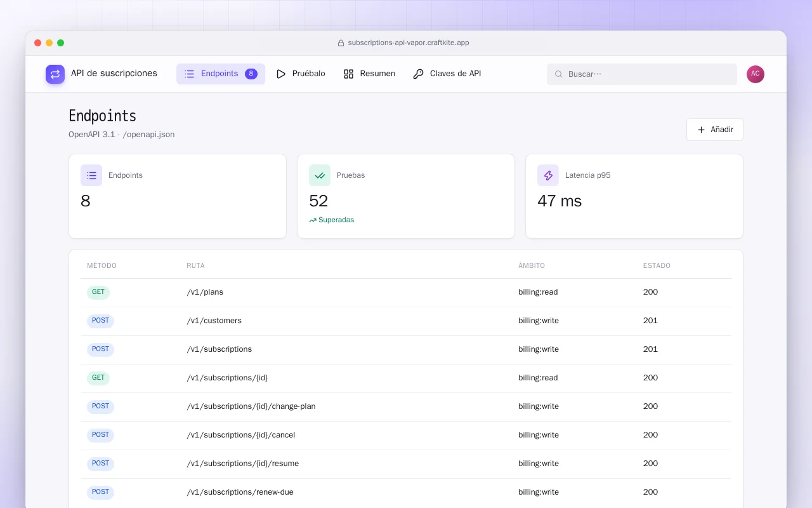Screen dimensions: 812x508
Task: Click the Añadir button
Action: [x=715, y=130]
